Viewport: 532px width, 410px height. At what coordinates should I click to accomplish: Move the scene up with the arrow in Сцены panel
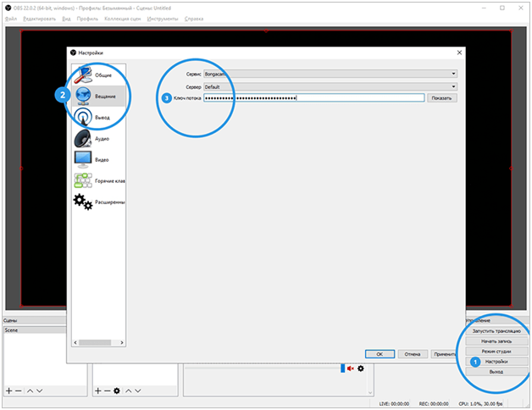coord(30,391)
